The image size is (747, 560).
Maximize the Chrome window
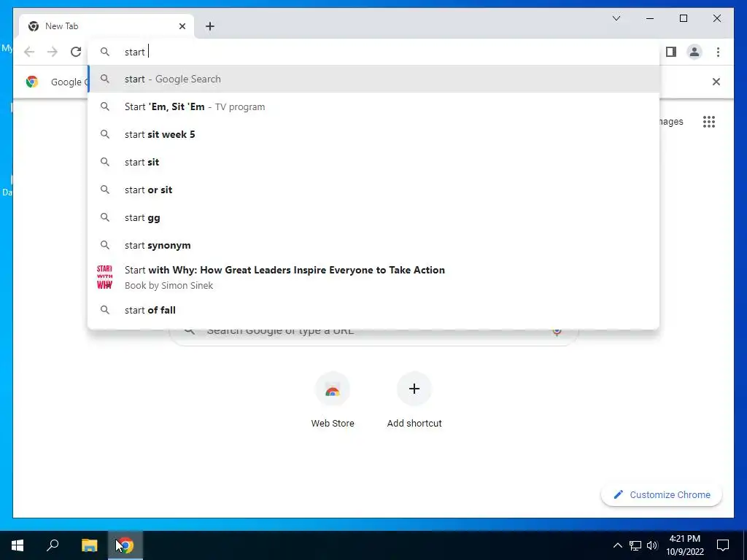684,18
